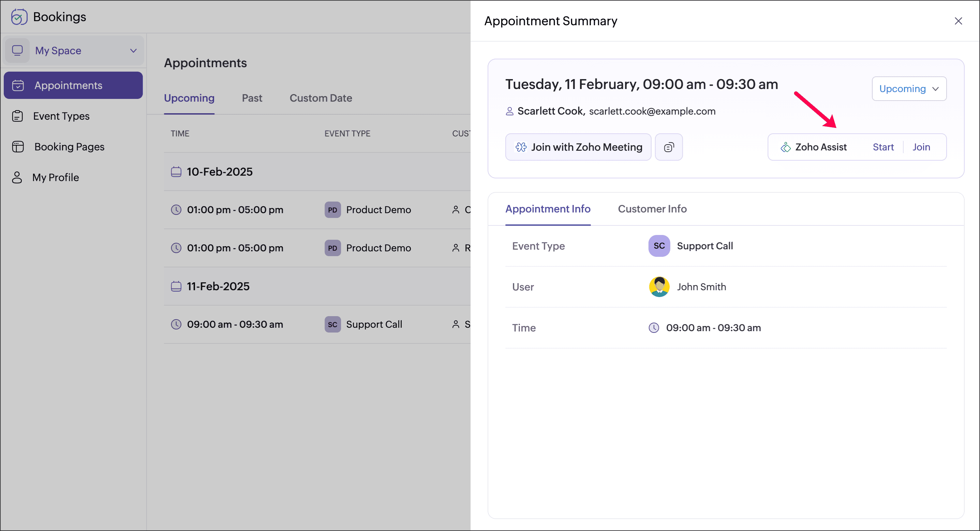Click John Smith's avatar image
Image resolution: width=980 pixels, height=531 pixels.
[659, 287]
